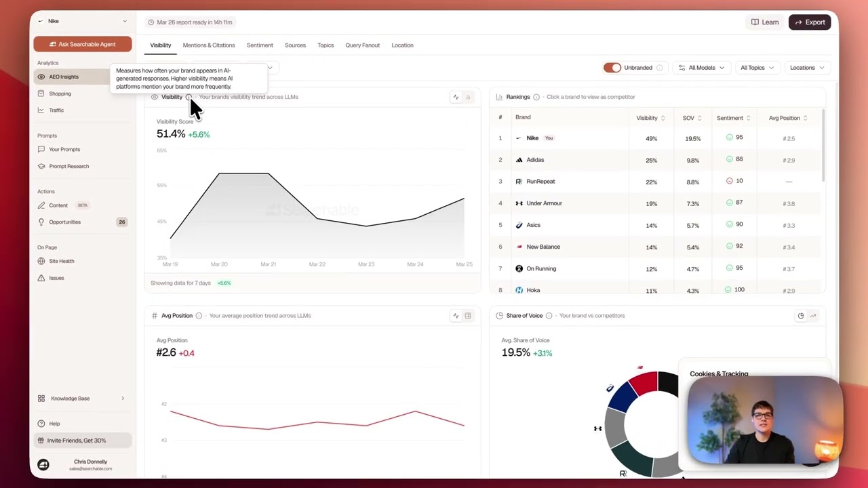
Task: Click the AEO Insights eye icon in sidebar
Action: 41,77
